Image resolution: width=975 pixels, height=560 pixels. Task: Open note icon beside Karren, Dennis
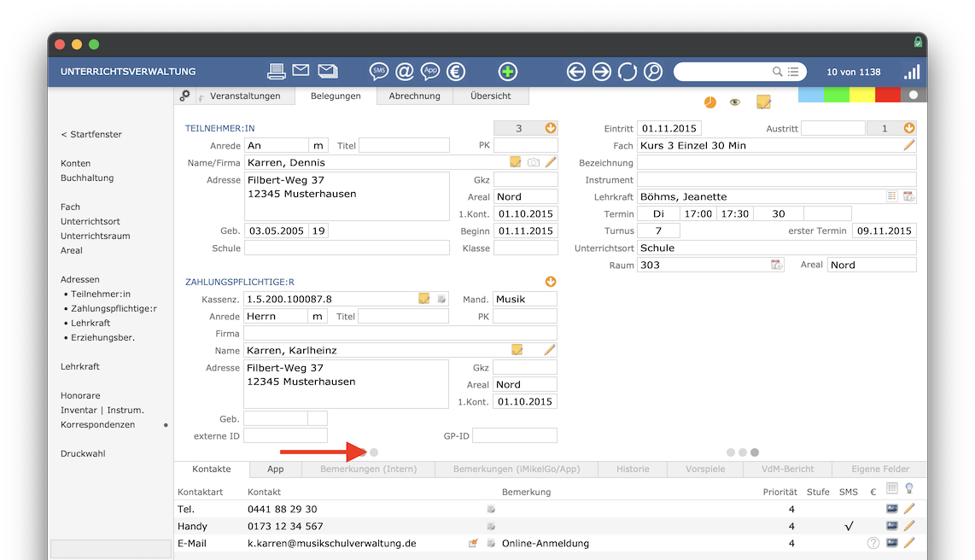pos(516,162)
